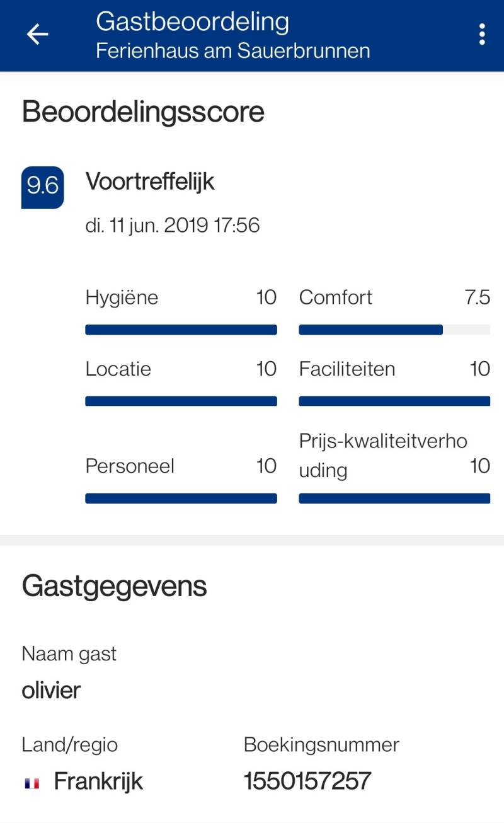Viewport: 504px width, 823px height.
Task: Click the Personeel score bar
Action: click(181, 498)
